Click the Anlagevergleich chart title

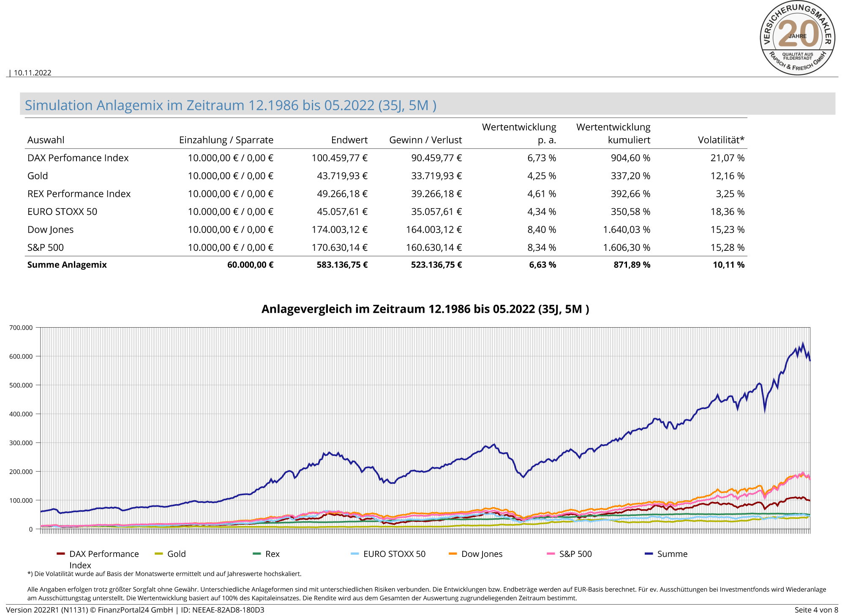pos(425,309)
